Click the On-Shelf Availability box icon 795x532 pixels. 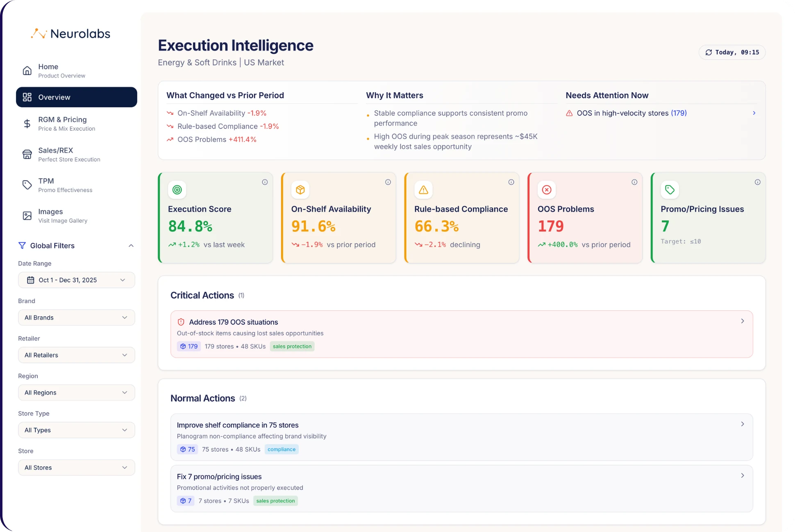pyautogui.click(x=300, y=190)
